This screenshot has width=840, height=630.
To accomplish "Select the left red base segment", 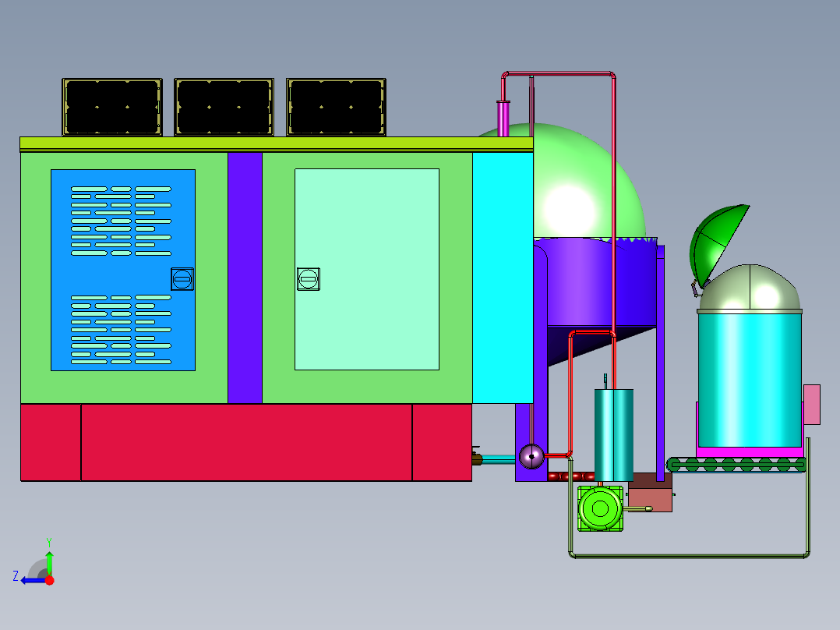I will click(51, 442).
